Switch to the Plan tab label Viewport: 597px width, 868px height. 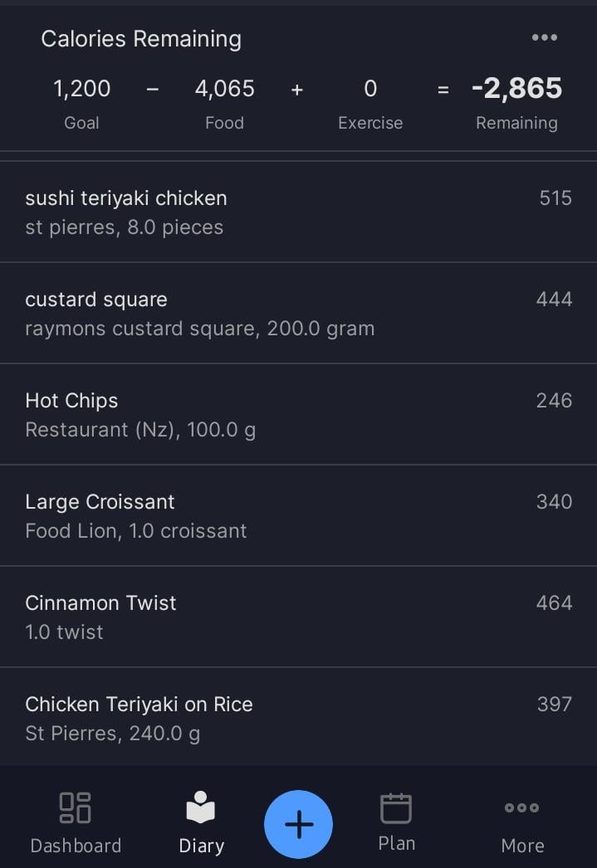[397, 844]
